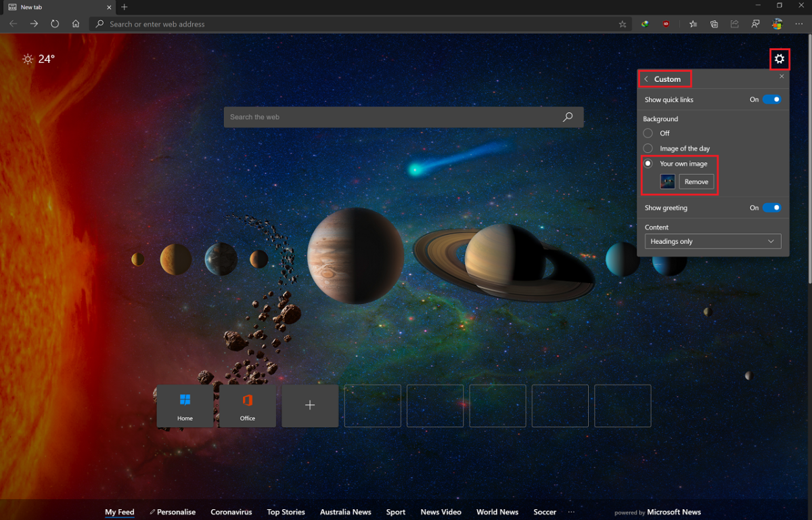Disable the Show greeting toggle
Image resolution: width=812 pixels, height=520 pixels.
pyautogui.click(x=771, y=208)
